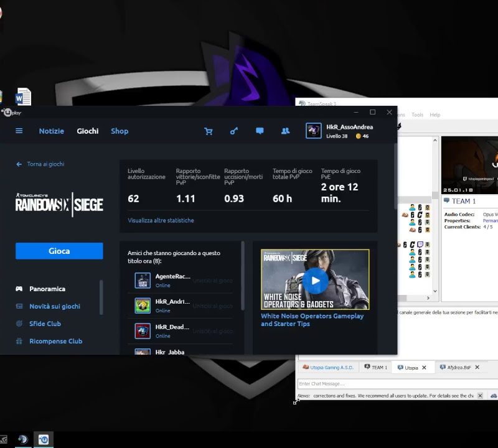Image resolution: width=498 pixels, height=448 pixels.
Task: Click the Twitch badge icon in TeamSpeak channel list
Action: click(x=420, y=245)
